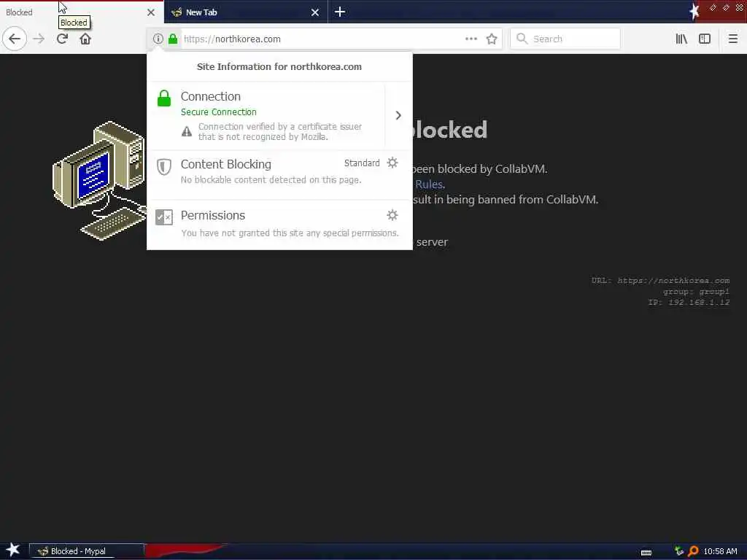Expand Connection details arrow
The image size is (747, 560).
398,115
